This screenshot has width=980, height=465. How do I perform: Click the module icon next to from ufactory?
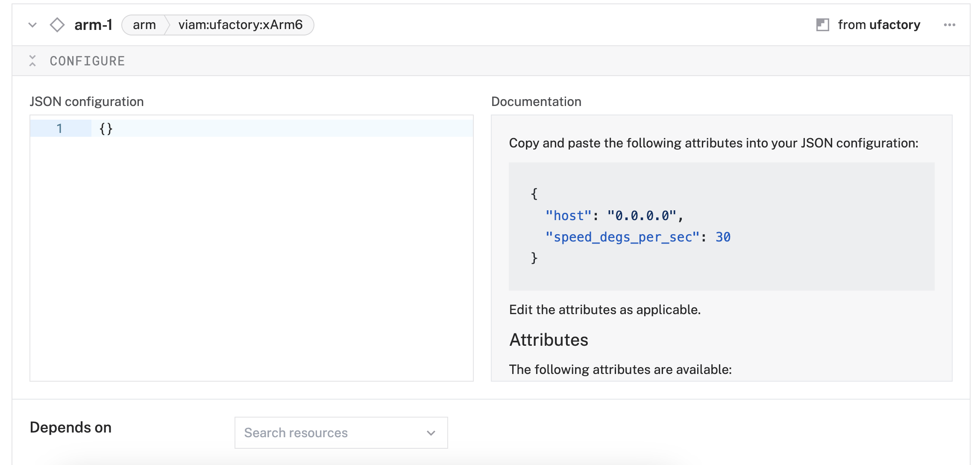point(822,25)
